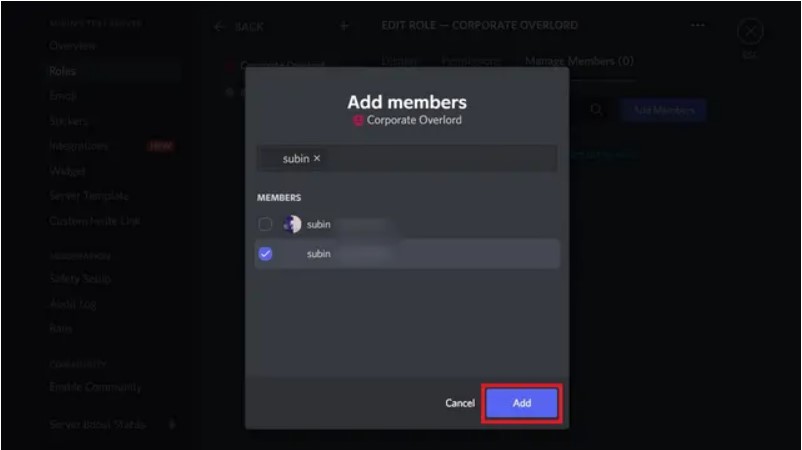Remove the subin tag with x icon

pyautogui.click(x=317, y=159)
